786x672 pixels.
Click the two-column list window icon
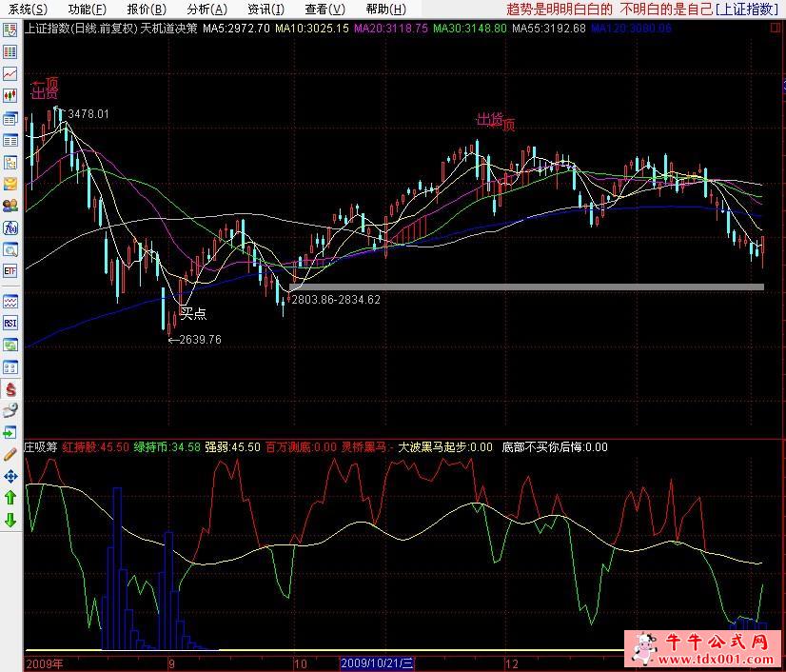(x=10, y=140)
